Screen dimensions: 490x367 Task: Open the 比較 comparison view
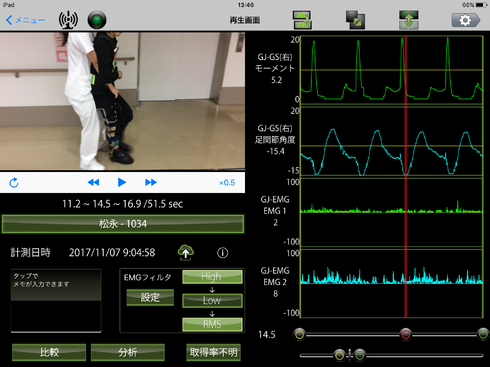point(49,352)
